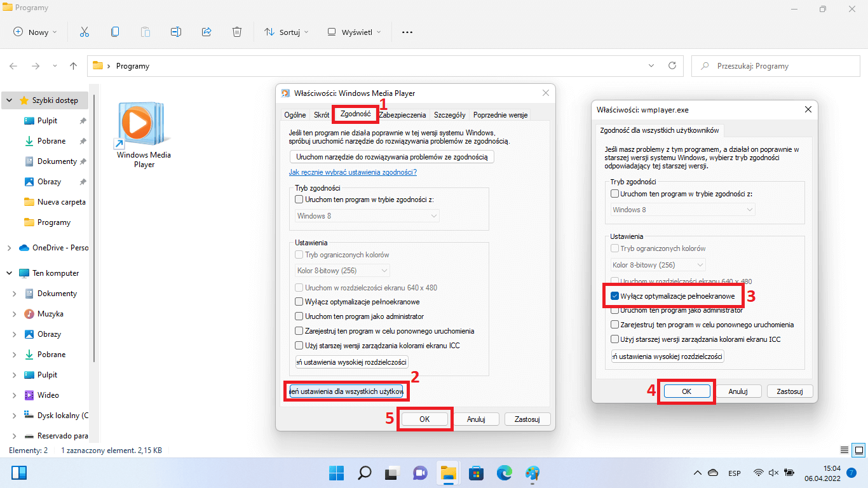Collapse the Szybki dostęp tree node
This screenshot has height=488, width=868.
10,100
